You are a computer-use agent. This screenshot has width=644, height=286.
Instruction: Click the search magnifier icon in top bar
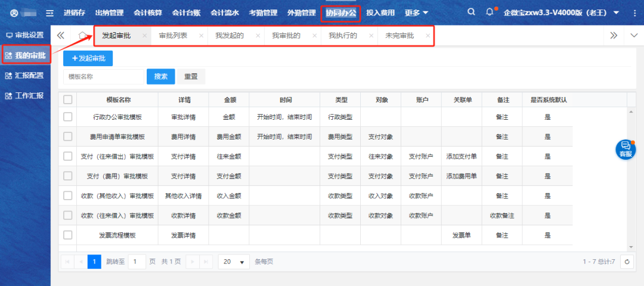pyautogui.click(x=471, y=12)
